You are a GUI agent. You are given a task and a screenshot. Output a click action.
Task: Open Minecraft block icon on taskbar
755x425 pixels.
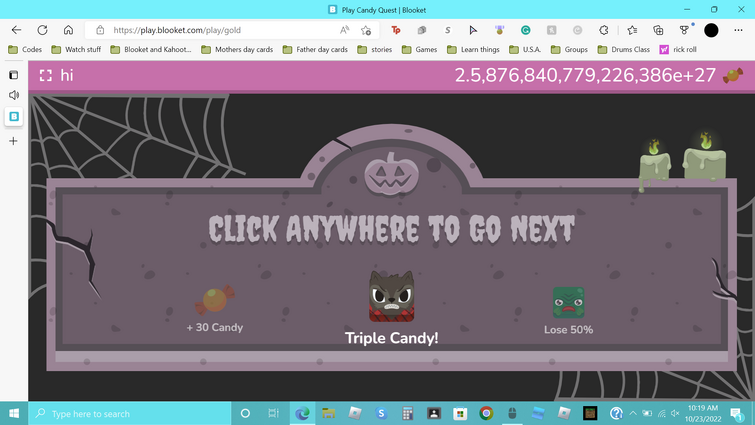(x=590, y=413)
